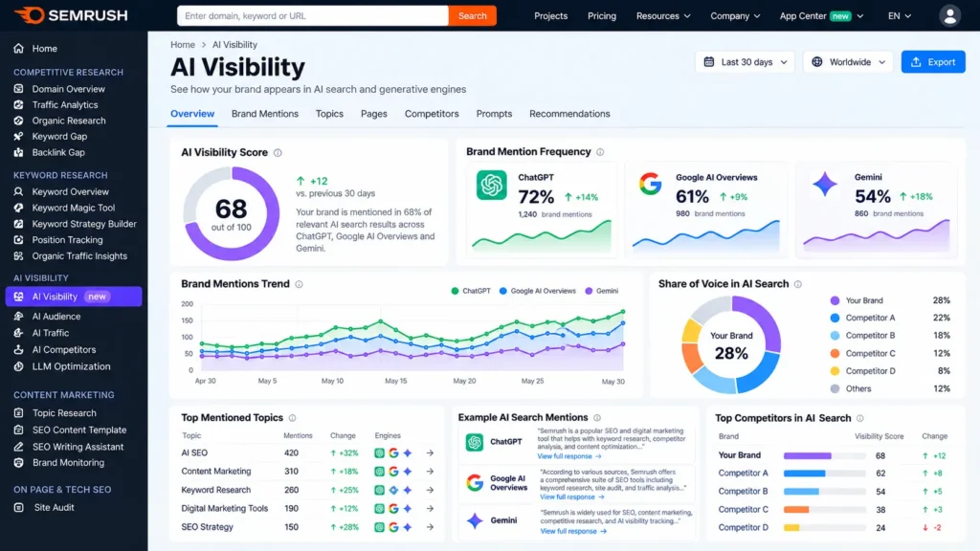Screen dimensions: 980x551
Task: Open the Worldwide region dropdown
Action: [x=848, y=62]
